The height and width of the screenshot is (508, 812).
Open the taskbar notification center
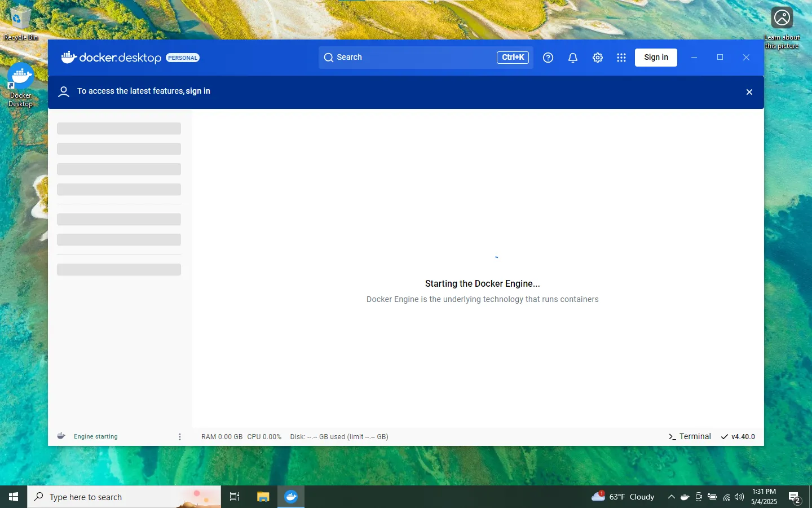tap(795, 497)
